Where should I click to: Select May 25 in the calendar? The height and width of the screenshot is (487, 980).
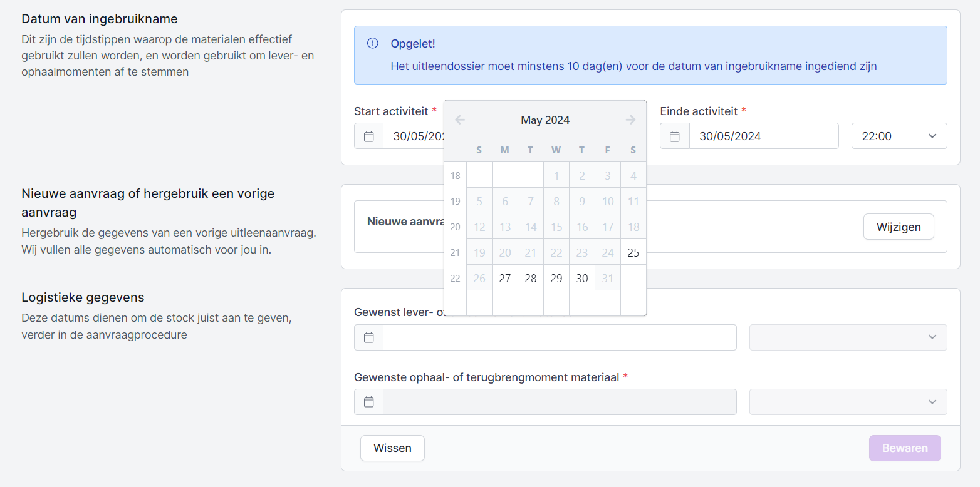[633, 253]
